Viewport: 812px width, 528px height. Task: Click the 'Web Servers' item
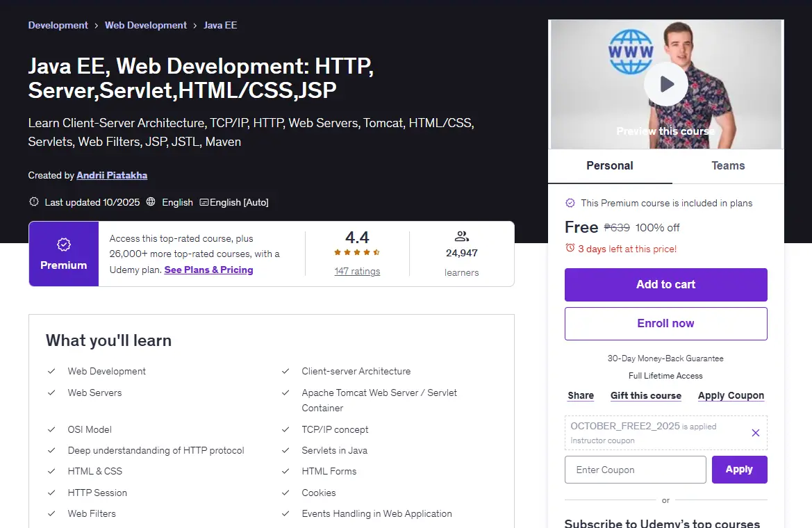[x=94, y=393]
